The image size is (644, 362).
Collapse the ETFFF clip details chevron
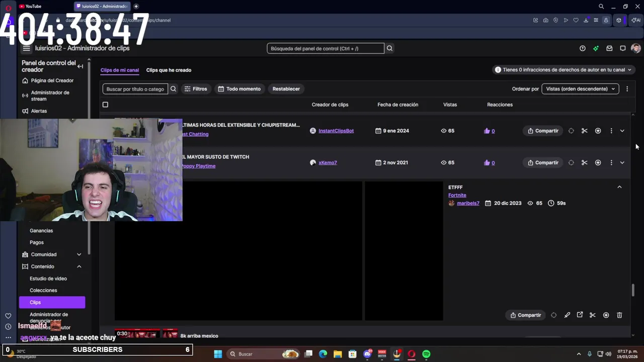point(619,187)
